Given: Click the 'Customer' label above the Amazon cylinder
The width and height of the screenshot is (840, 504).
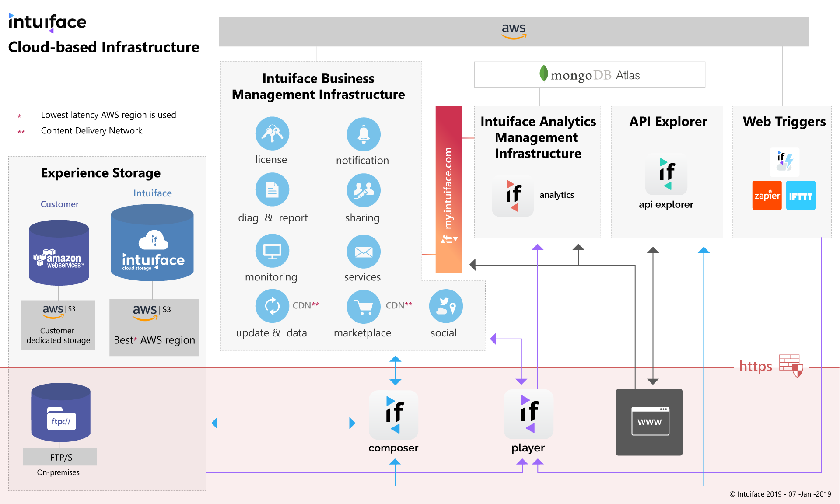Looking at the screenshot, I should click(59, 204).
